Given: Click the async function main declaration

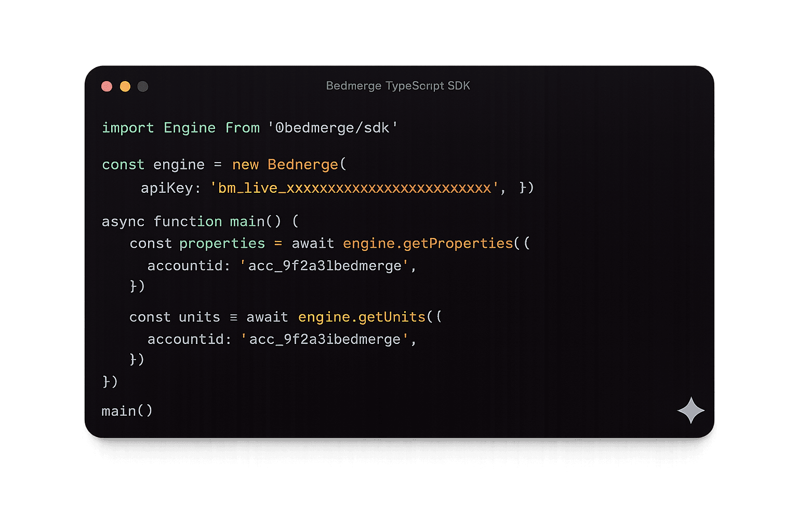Looking at the screenshot, I should [x=192, y=221].
